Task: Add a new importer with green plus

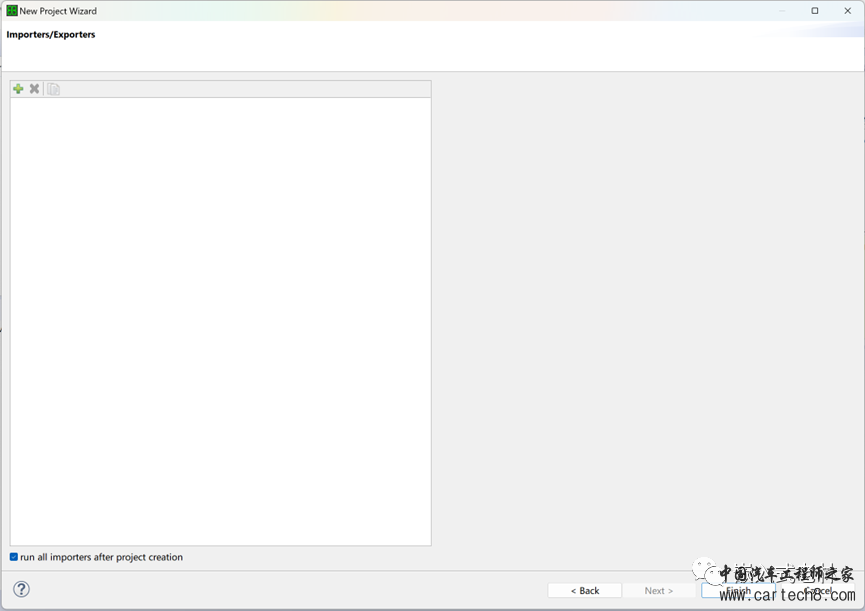Action: 18,89
